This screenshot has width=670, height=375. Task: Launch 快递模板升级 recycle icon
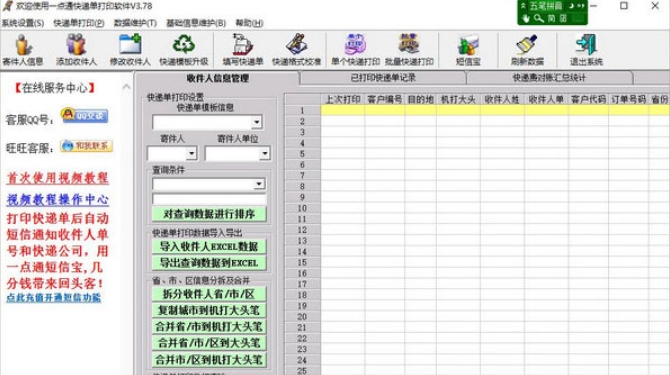(x=184, y=50)
